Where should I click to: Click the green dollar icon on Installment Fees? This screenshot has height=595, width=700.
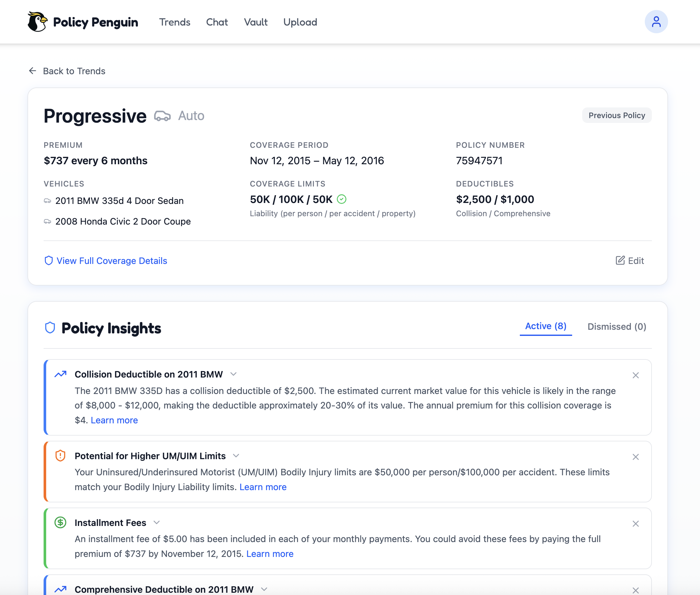(x=61, y=522)
